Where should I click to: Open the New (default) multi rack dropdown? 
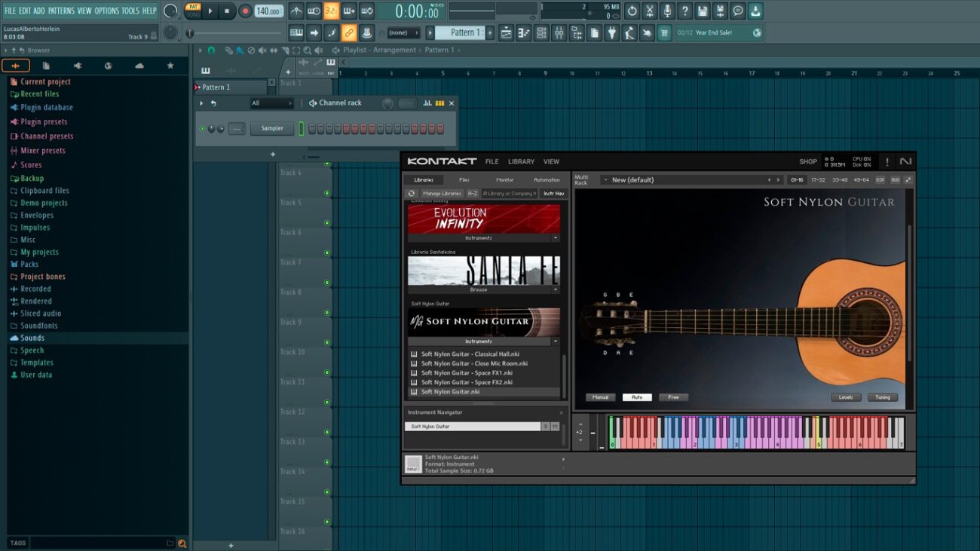click(x=605, y=180)
